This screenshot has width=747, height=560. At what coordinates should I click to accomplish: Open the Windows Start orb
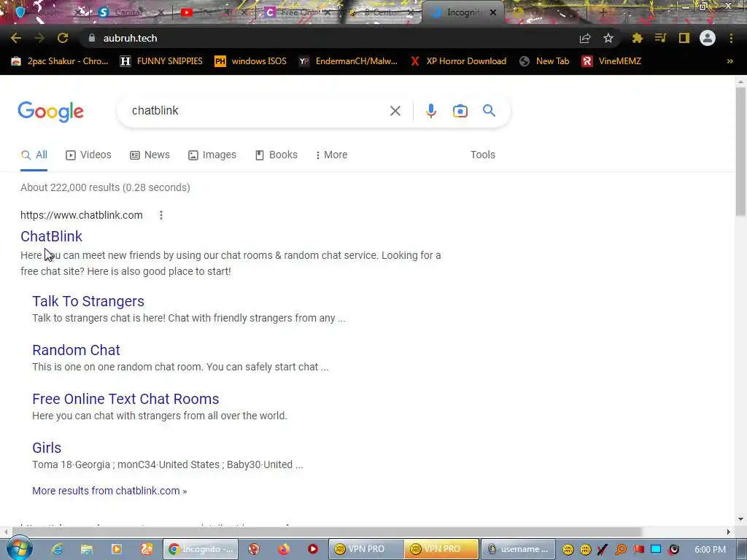[x=20, y=548]
